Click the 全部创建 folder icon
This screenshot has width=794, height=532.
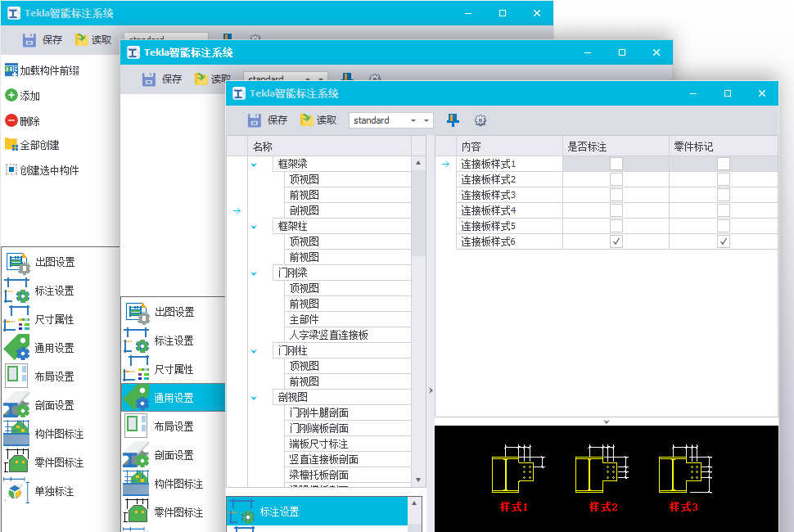pyautogui.click(x=11, y=145)
